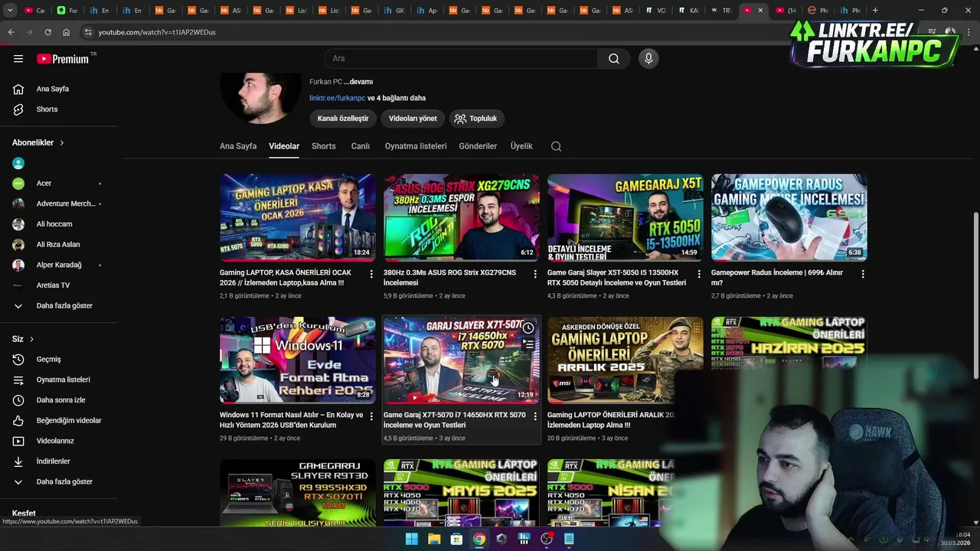The image size is (980, 551).
Task: Open Windows 11 Format Nasıl Atılır video title
Action: pos(292,420)
